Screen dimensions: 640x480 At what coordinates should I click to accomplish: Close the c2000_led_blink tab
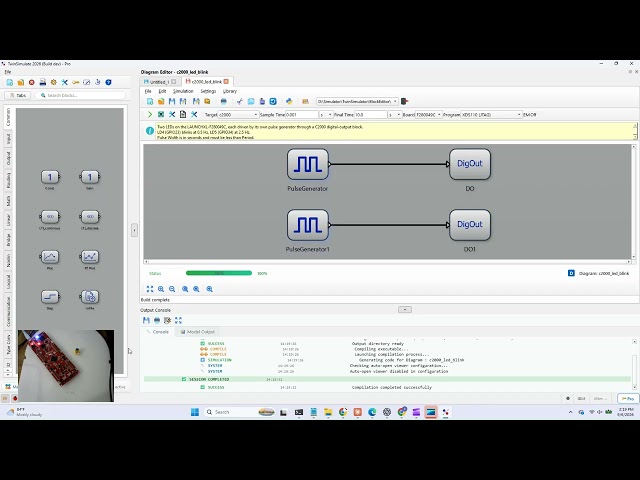226,82
